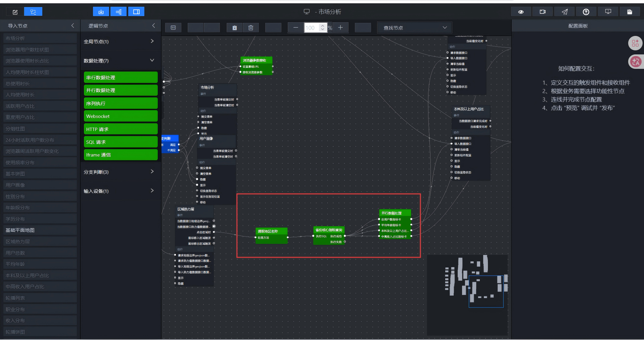
Task: Click the 本科及以上用户占比 node title on canvas
Action: point(469,109)
